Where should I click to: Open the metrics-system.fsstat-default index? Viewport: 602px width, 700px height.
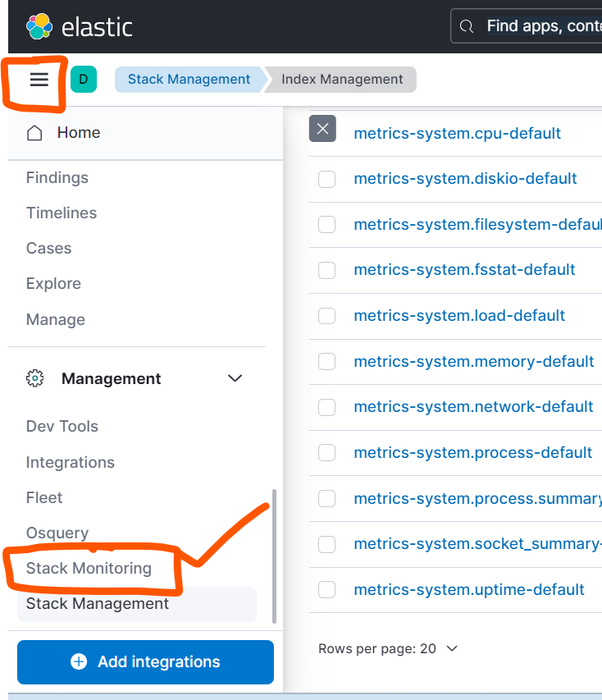464,270
